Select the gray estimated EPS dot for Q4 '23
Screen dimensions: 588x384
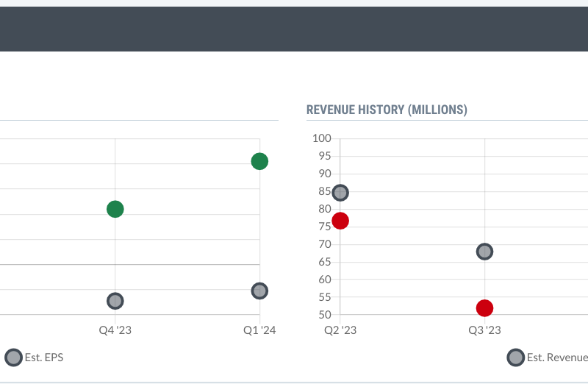point(115,301)
